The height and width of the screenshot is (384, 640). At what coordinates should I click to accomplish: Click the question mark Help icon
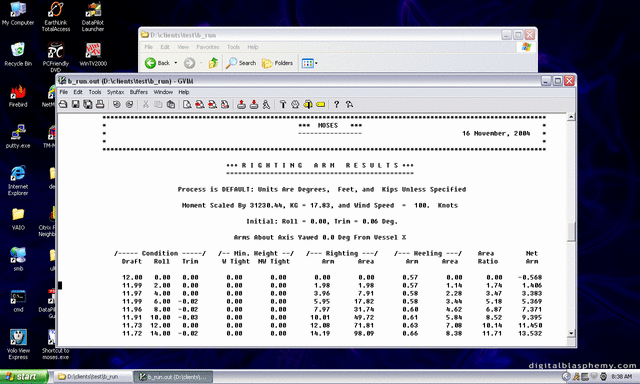click(336, 104)
